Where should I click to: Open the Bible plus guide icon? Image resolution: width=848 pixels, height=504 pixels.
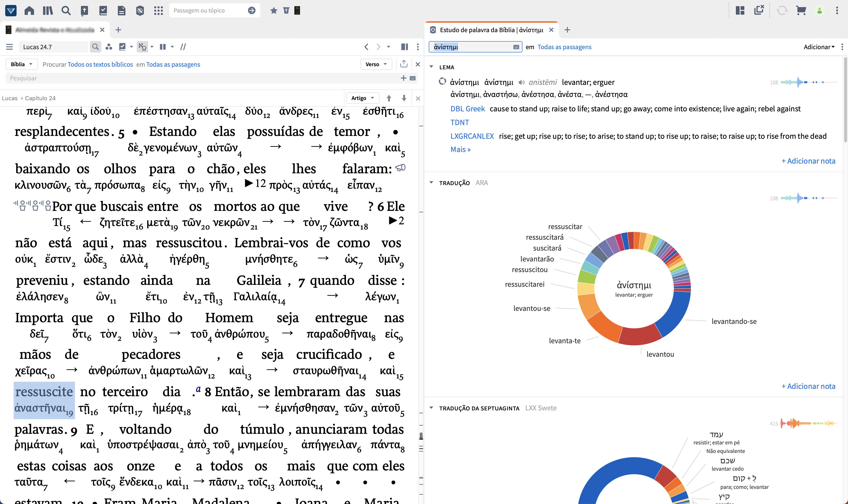point(84,11)
